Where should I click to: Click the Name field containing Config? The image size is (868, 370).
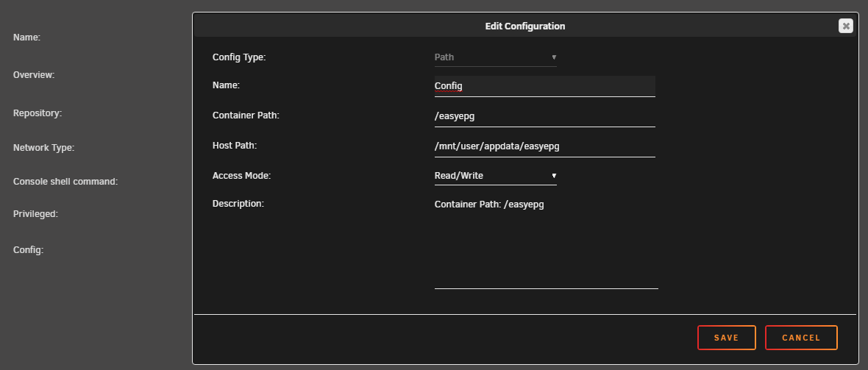545,86
